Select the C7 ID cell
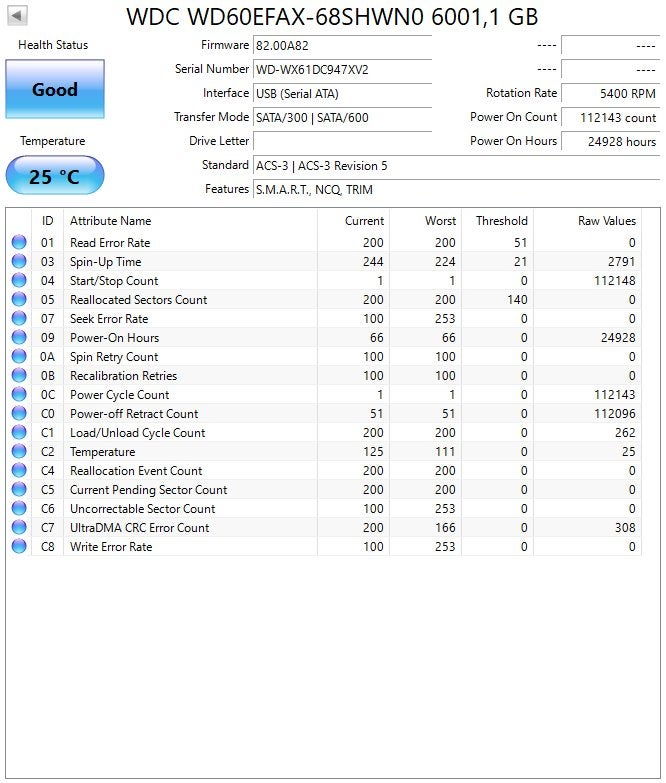The height and width of the screenshot is (783, 666). pyautogui.click(x=47, y=527)
